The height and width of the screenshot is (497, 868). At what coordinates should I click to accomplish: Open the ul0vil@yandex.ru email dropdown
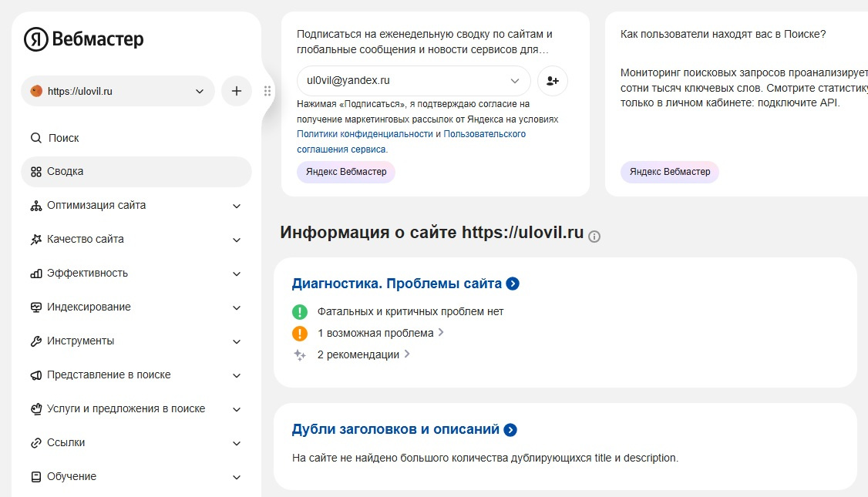coord(413,81)
